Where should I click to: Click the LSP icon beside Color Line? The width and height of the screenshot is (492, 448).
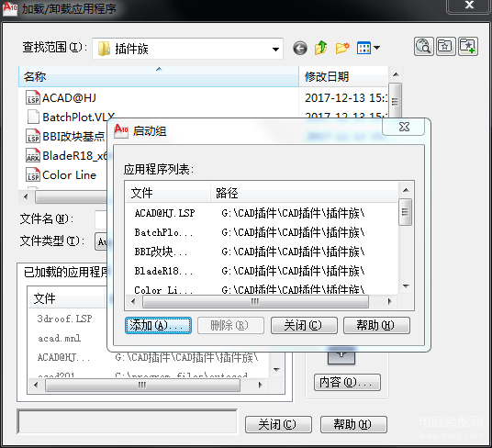tap(33, 174)
